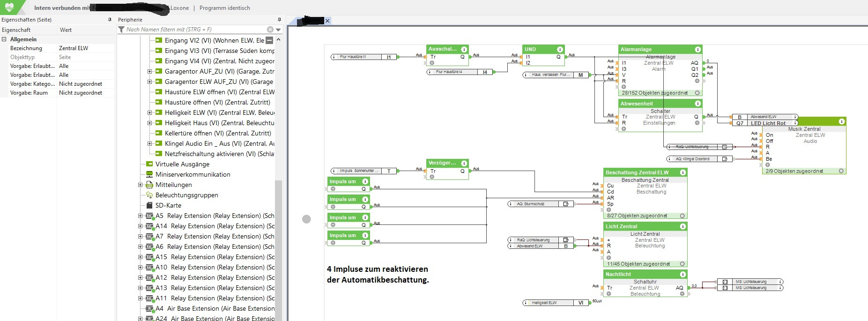Click the SD-Karte icon in tree
Screen dimensions: 868x321
tap(150, 205)
